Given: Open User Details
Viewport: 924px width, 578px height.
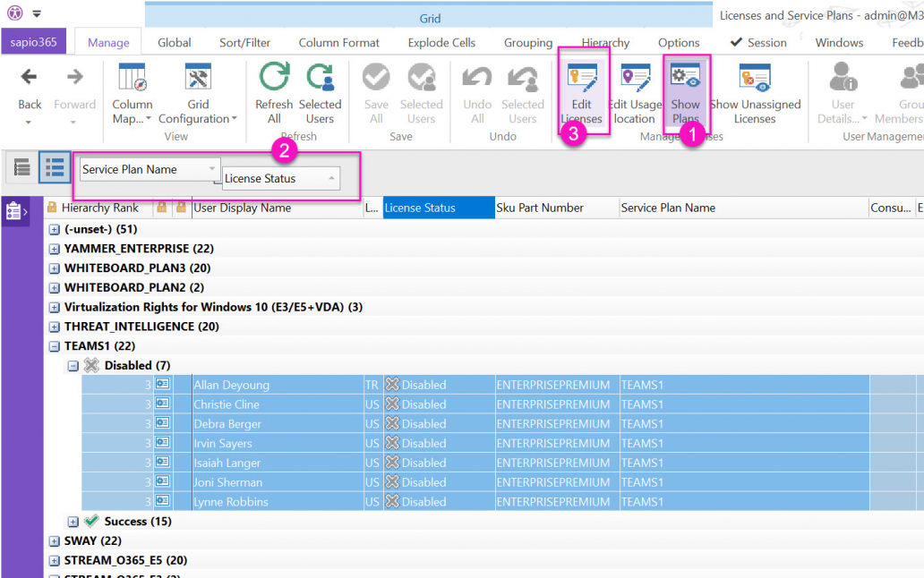Looking at the screenshot, I should point(843,94).
